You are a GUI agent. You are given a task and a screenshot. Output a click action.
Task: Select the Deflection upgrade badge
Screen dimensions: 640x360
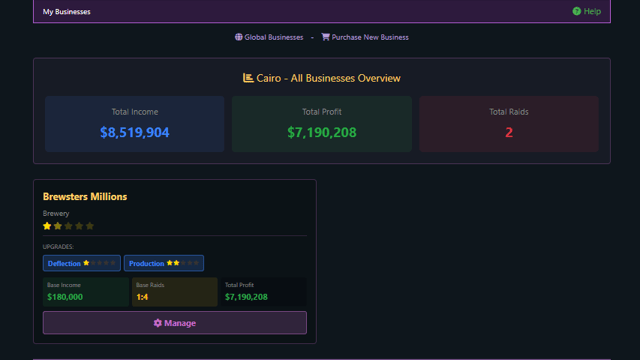pyautogui.click(x=82, y=263)
